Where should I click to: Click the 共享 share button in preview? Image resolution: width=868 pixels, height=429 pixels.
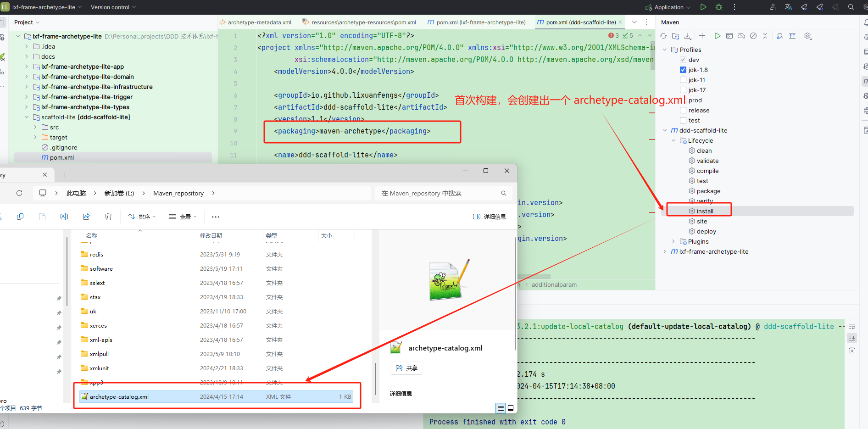click(406, 368)
